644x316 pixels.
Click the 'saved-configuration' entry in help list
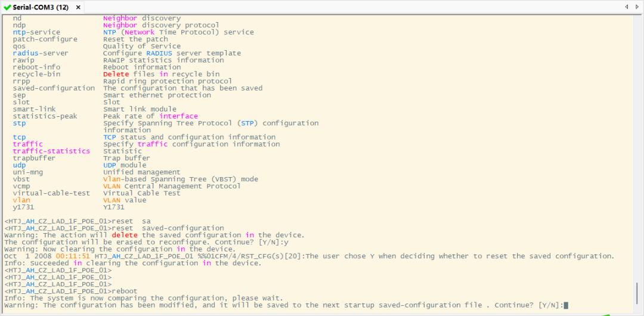click(54, 88)
